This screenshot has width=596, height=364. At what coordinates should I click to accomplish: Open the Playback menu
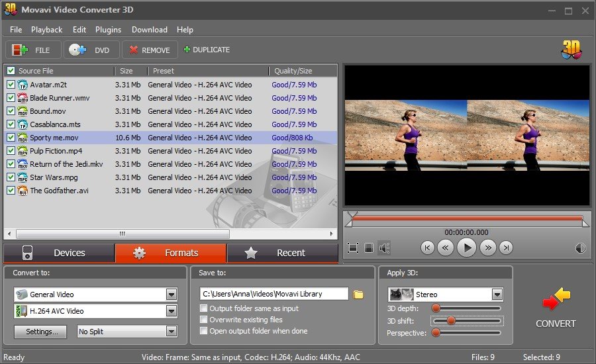pyautogui.click(x=47, y=30)
